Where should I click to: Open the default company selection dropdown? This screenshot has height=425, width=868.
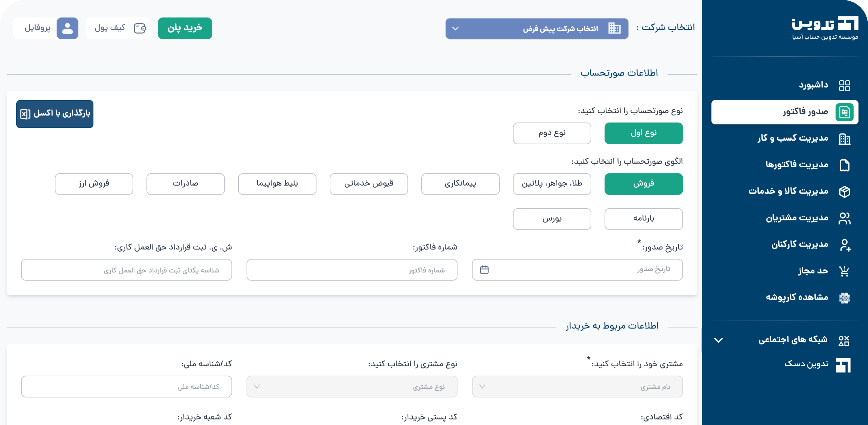pos(536,29)
